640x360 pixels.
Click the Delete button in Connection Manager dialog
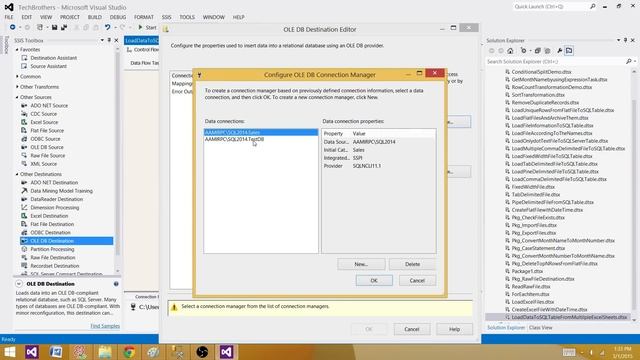pyautogui.click(x=412, y=264)
